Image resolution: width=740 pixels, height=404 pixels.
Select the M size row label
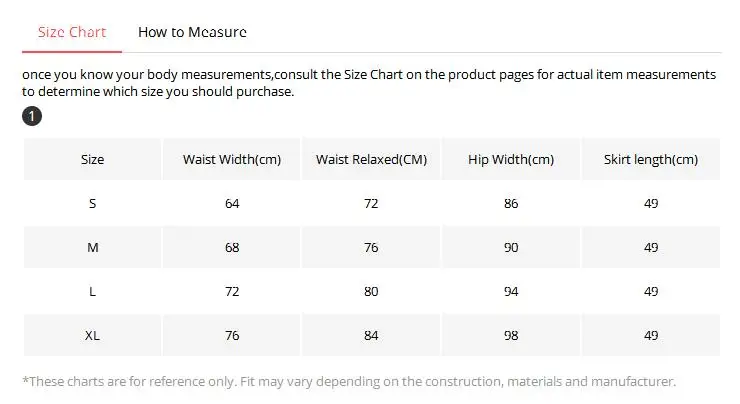pos(92,247)
